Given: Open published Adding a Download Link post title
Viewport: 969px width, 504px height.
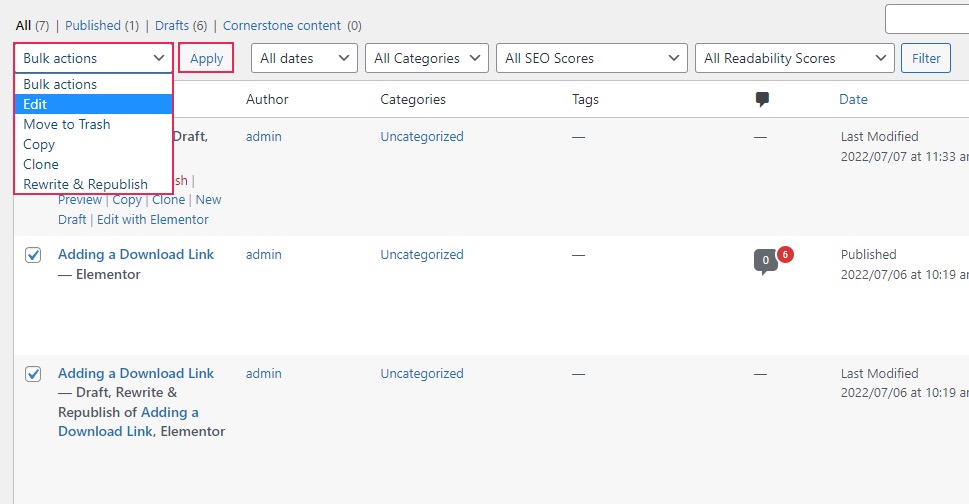Looking at the screenshot, I should click(136, 254).
